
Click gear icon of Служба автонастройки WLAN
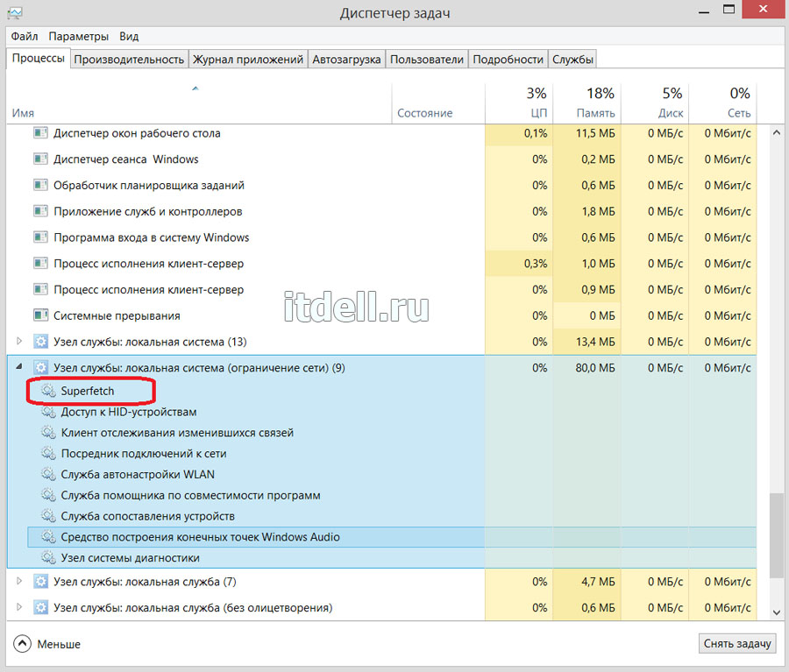(x=48, y=474)
